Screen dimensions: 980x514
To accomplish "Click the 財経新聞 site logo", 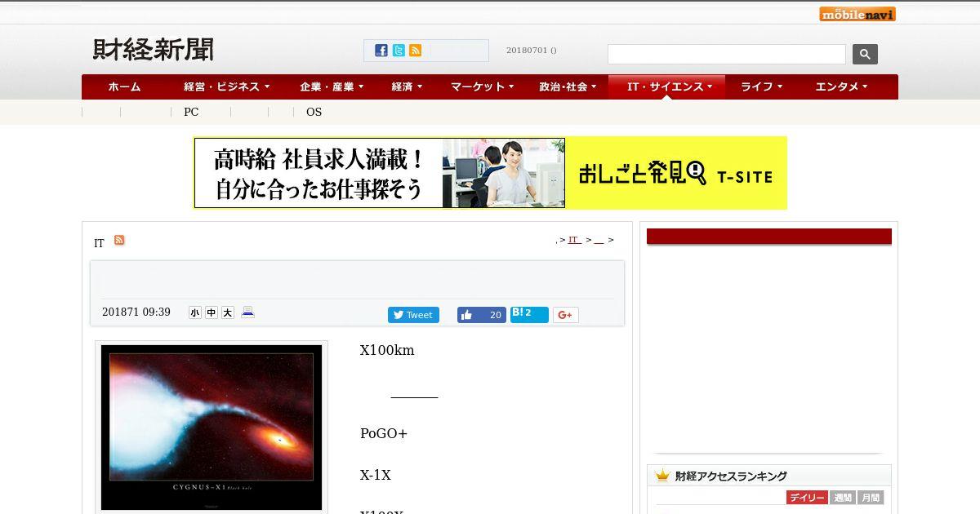I will click(153, 50).
